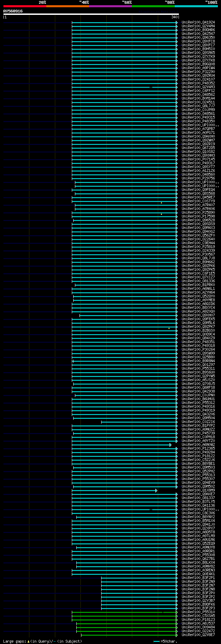The height and width of the screenshot is (644, 221).
Task: Click the yellow gap marker on the A7R407 row
Action: (161, 203)
